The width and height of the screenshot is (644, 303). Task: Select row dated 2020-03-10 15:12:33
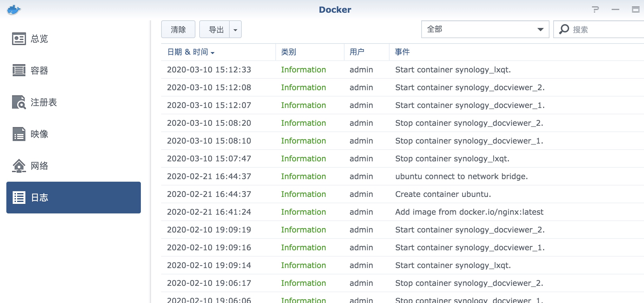pyautogui.click(x=403, y=70)
